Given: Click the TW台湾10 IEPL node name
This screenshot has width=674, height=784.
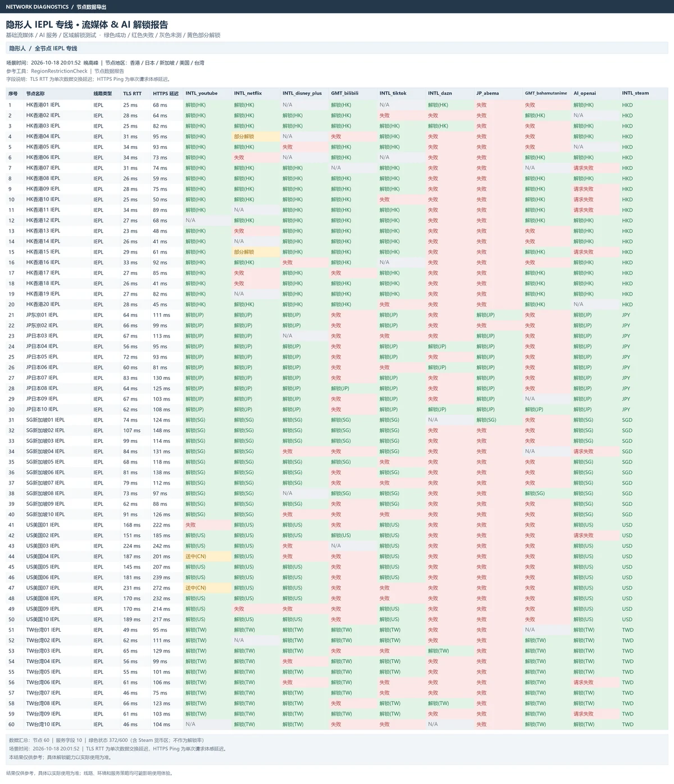Looking at the screenshot, I should coord(43,724).
